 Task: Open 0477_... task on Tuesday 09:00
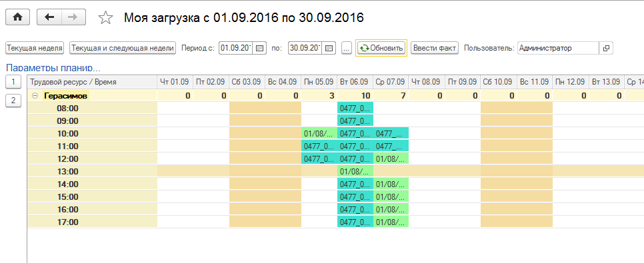tap(355, 121)
